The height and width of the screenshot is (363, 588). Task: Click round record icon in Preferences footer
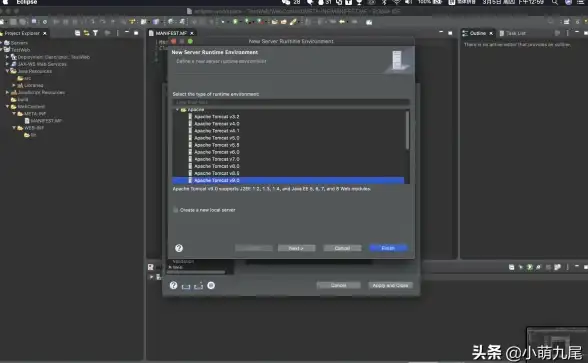[x=211, y=285]
